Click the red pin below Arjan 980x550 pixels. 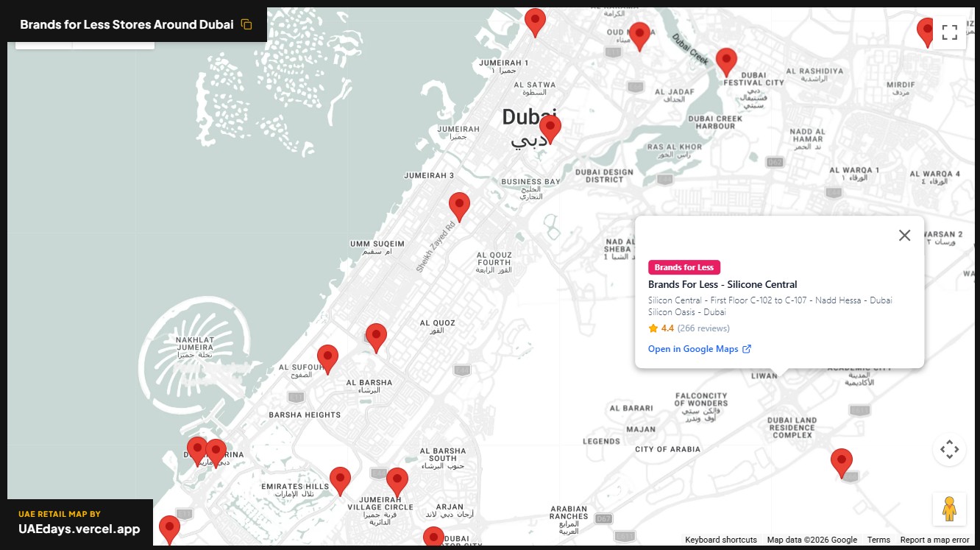(x=433, y=537)
